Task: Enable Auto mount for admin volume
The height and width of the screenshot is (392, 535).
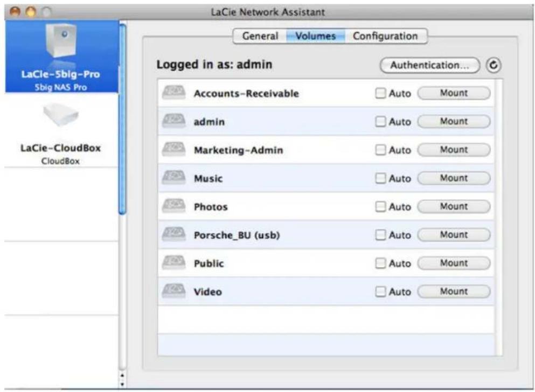Action: 380,121
